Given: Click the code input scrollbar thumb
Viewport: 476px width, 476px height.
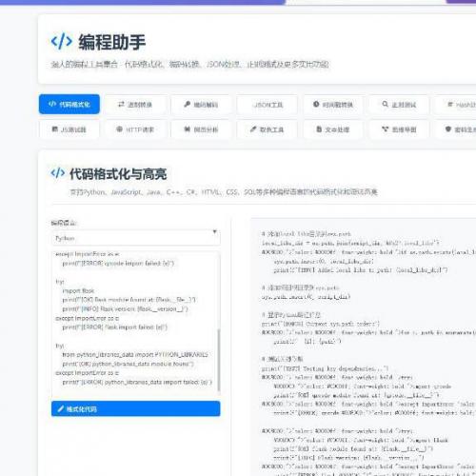Looking at the screenshot, I should [x=218, y=360].
